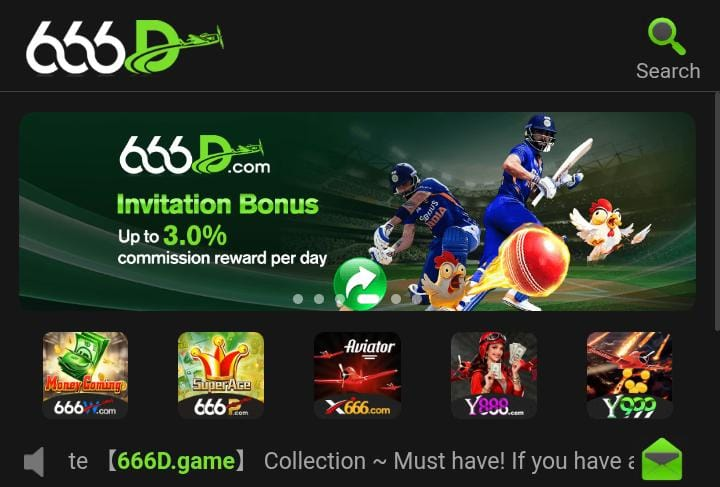Follow the green 666D.game link
This screenshot has height=487, width=720.
pyautogui.click(x=176, y=461)
